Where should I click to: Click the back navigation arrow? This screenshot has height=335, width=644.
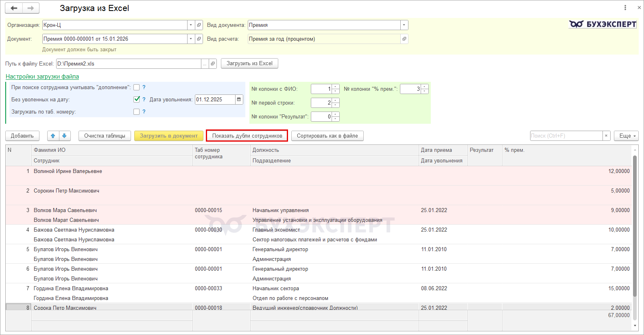(x=14, y=8)
